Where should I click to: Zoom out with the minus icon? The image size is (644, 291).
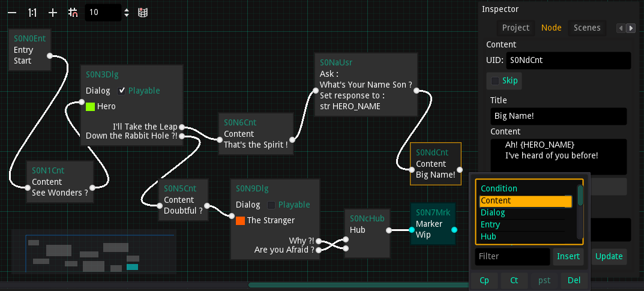[13, 13]
